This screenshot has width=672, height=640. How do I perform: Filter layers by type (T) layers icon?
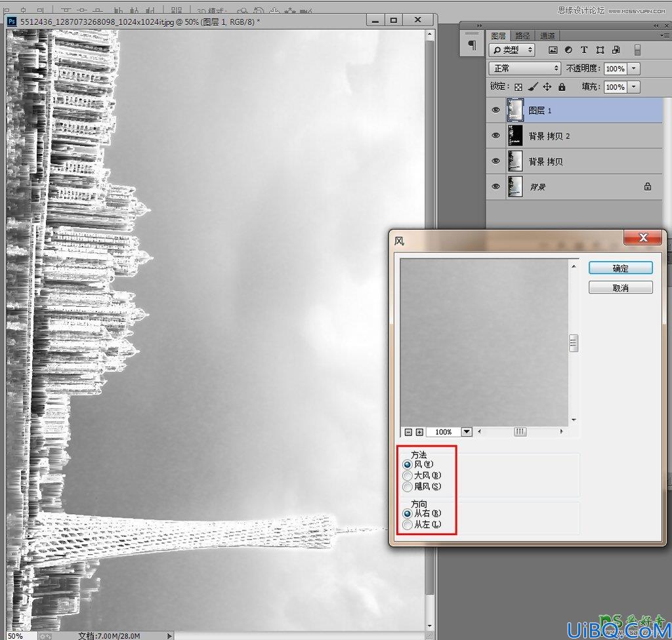pos(583,50)
